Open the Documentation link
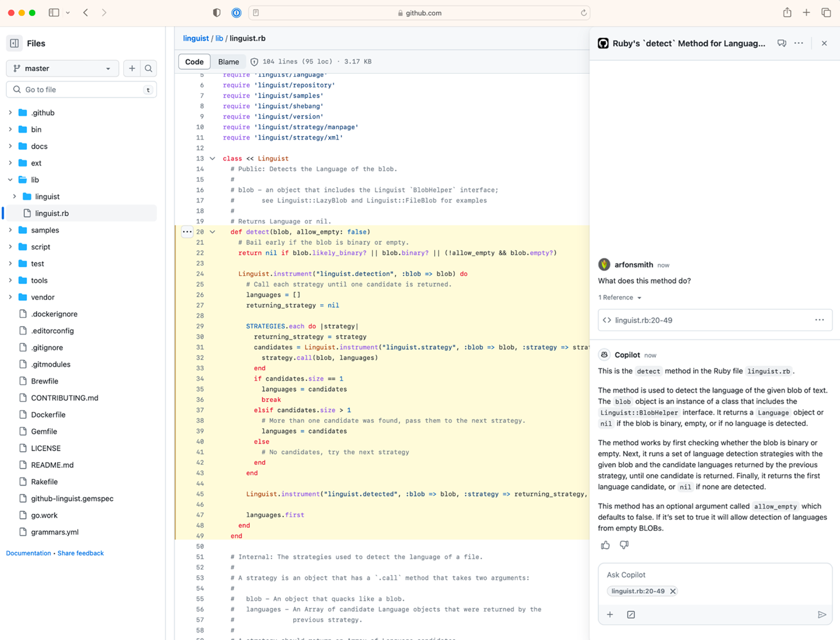This screenshot has width=840, height=640. [x=28, y=553]
